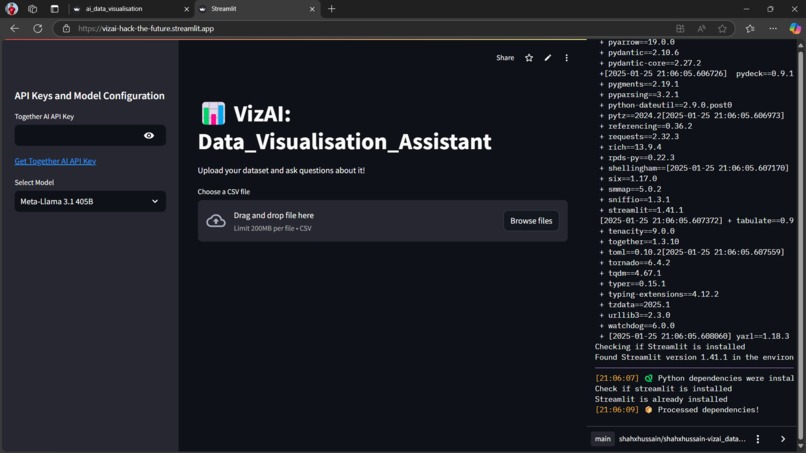Click the 'streamlit==1.41.1' log entry
Screen dimensions: 806x453
click(x=646, y=210)
